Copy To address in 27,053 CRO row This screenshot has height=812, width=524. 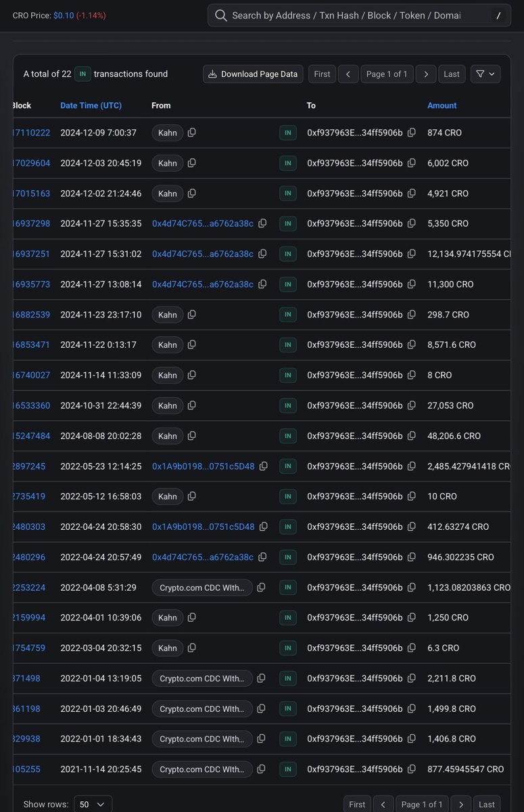click(412, 405)
